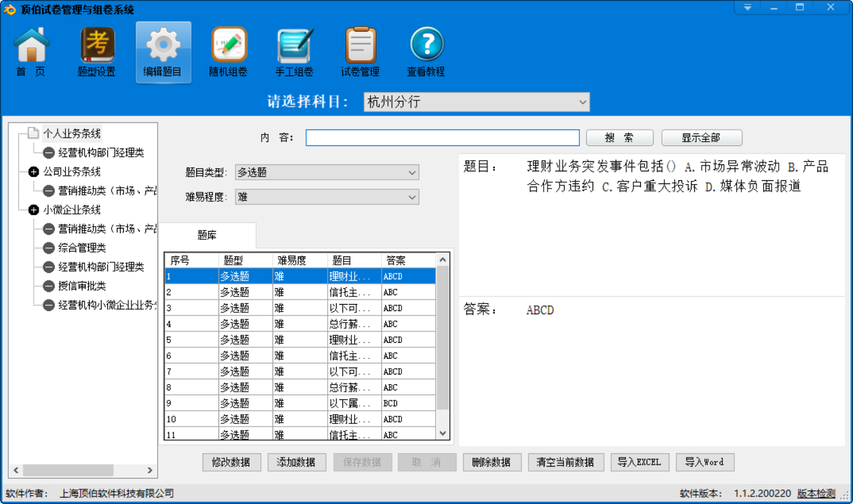The width and height of the screenshot is (853, 504).
Task: Select tree item 综合管理类
Action: coord(82,248)
